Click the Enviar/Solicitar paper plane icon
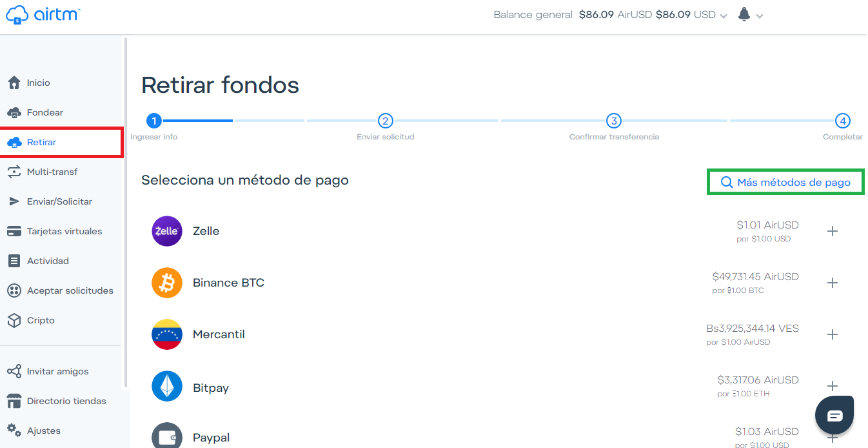 click(14, 201)
